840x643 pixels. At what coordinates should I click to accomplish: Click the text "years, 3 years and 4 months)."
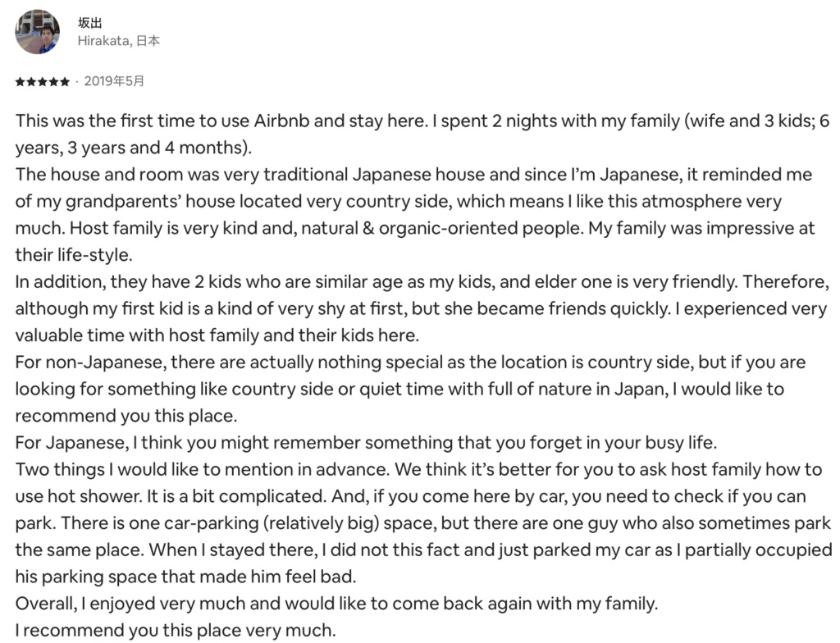tap(132, 148)
